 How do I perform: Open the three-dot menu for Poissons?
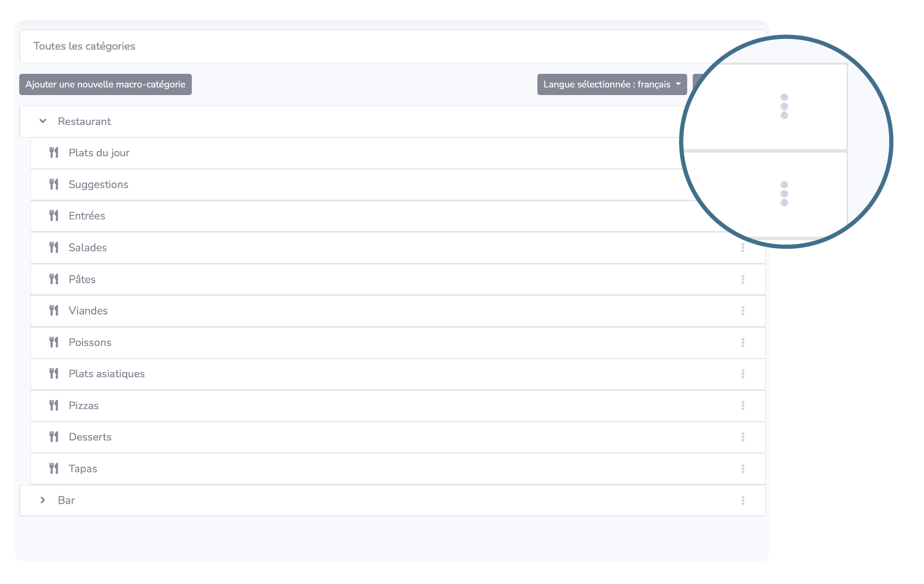tap(742, 343)
